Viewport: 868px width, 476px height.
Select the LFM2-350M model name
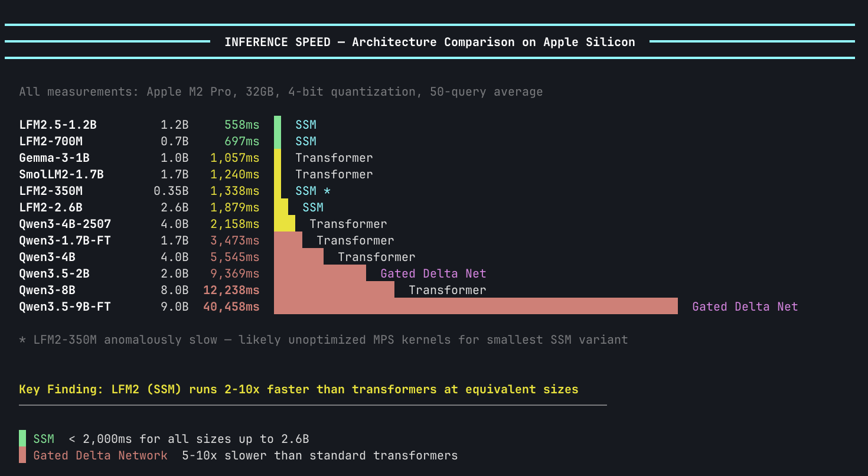[51, 191]
